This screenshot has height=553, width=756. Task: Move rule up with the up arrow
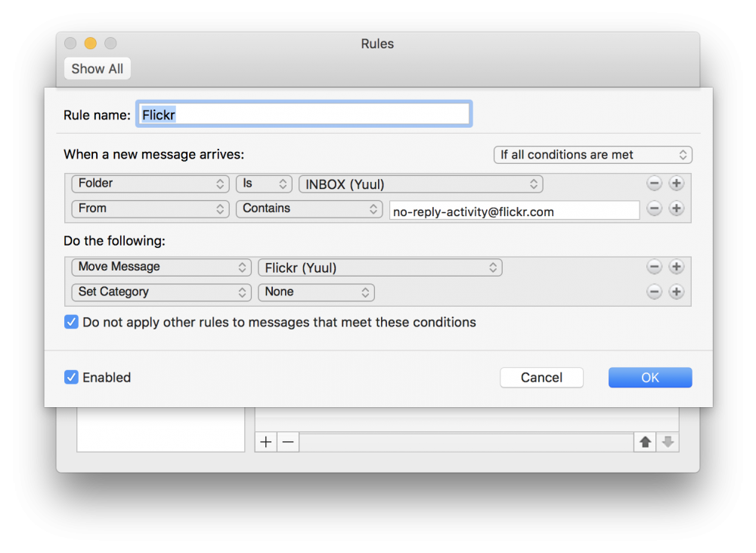tap(645, 442)
